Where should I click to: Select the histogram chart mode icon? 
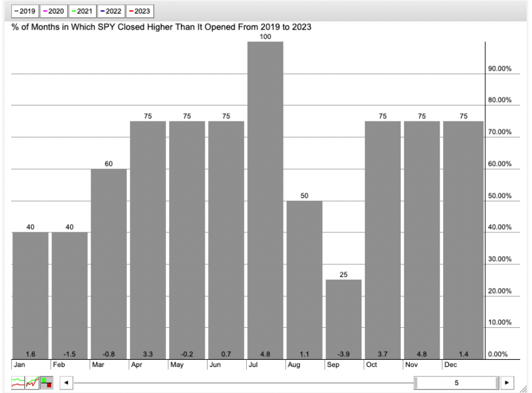pos(46,382)
